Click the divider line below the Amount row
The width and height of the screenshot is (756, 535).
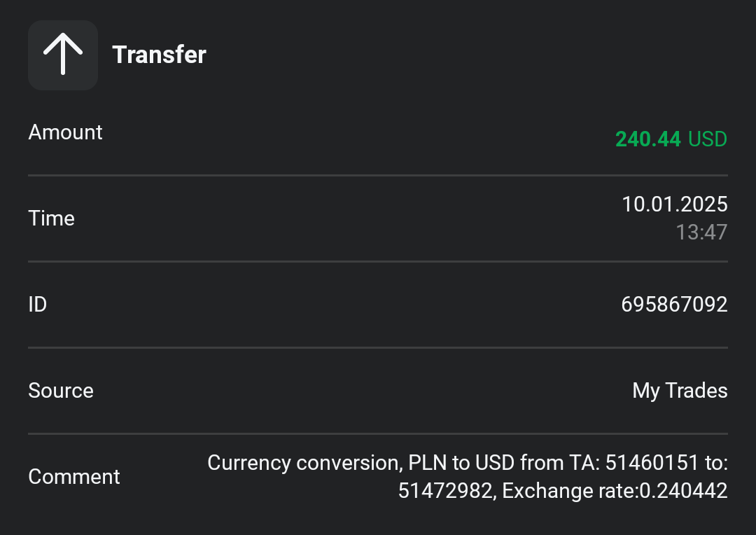(378, 175)
